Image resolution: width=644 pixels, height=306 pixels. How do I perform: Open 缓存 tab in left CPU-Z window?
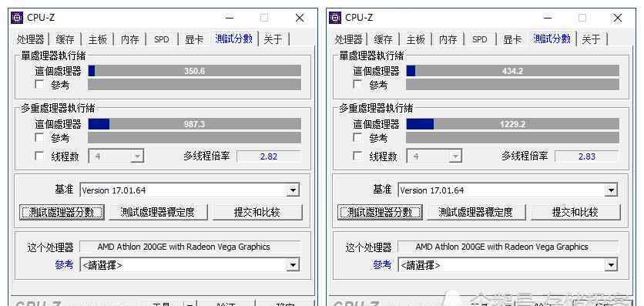(x=65, y=39)
